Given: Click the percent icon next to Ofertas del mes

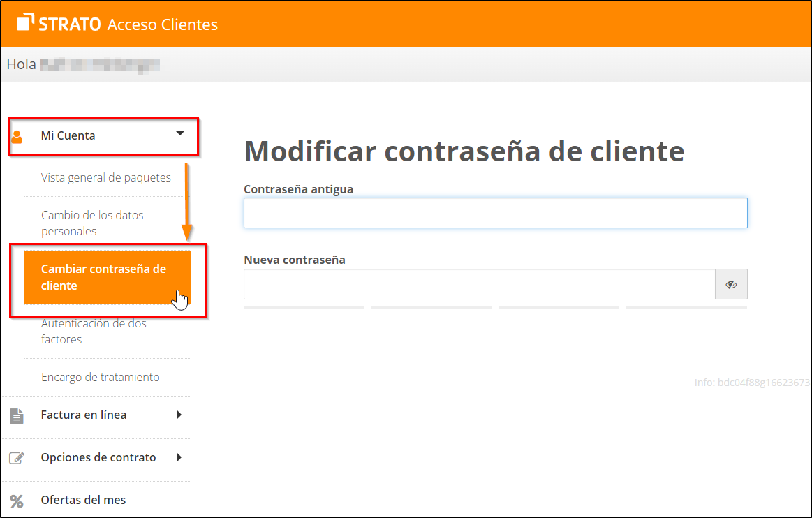Looking at the screenshot, I should click(x=15, y=500).
